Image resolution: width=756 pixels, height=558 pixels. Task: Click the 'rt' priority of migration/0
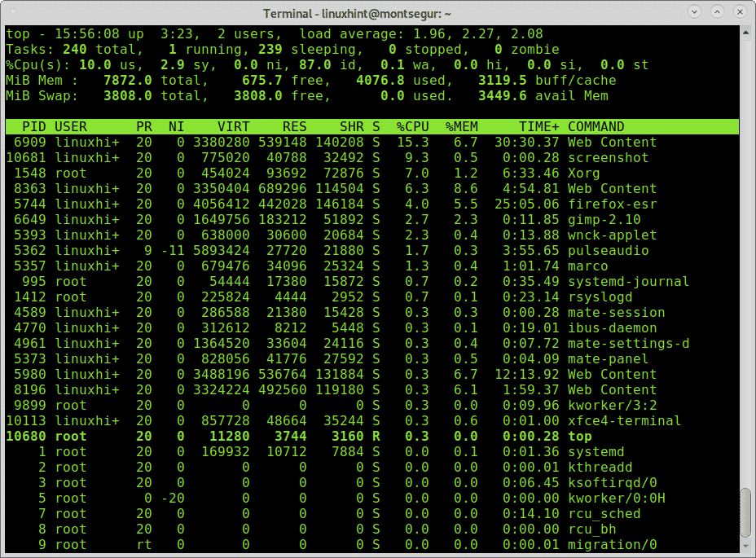tap(143, 544)
